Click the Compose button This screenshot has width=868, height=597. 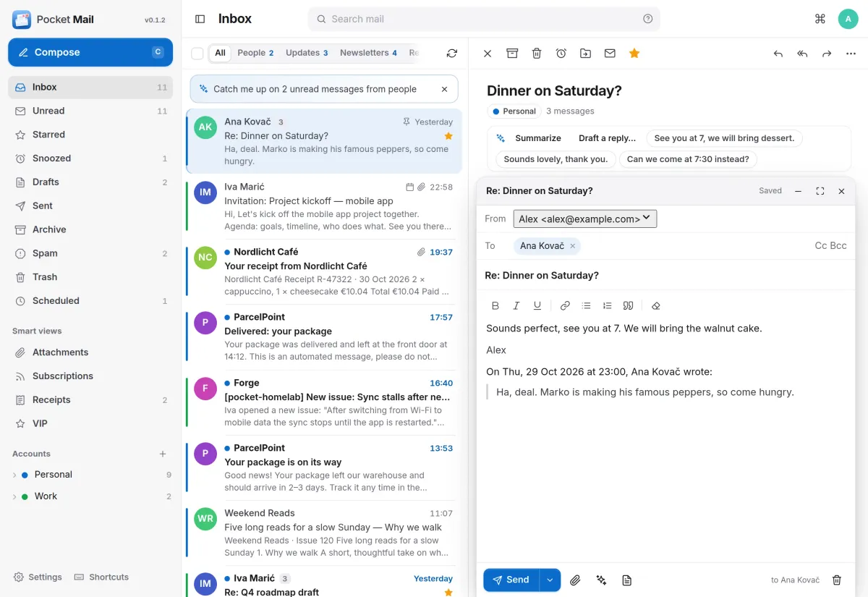[90, 52]
